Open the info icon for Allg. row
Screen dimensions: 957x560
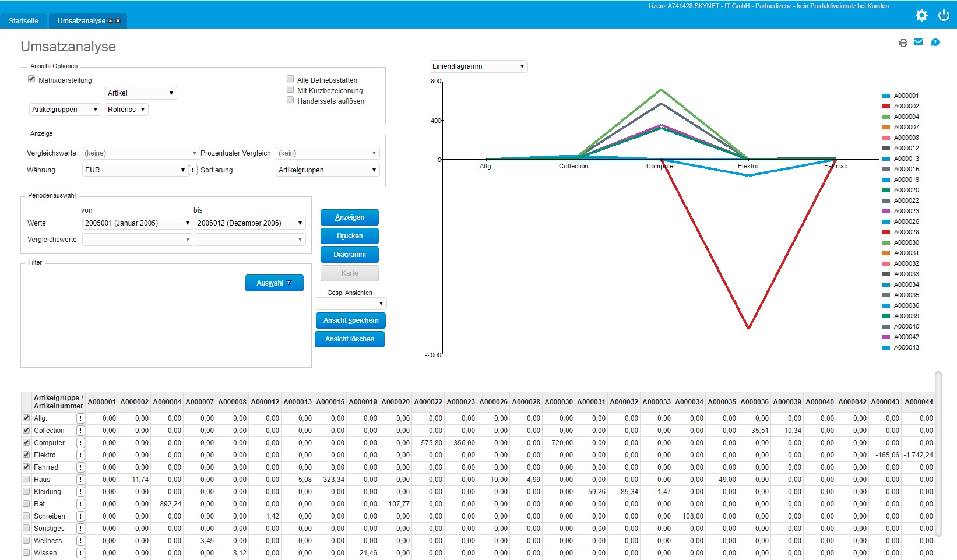point(80,418)
